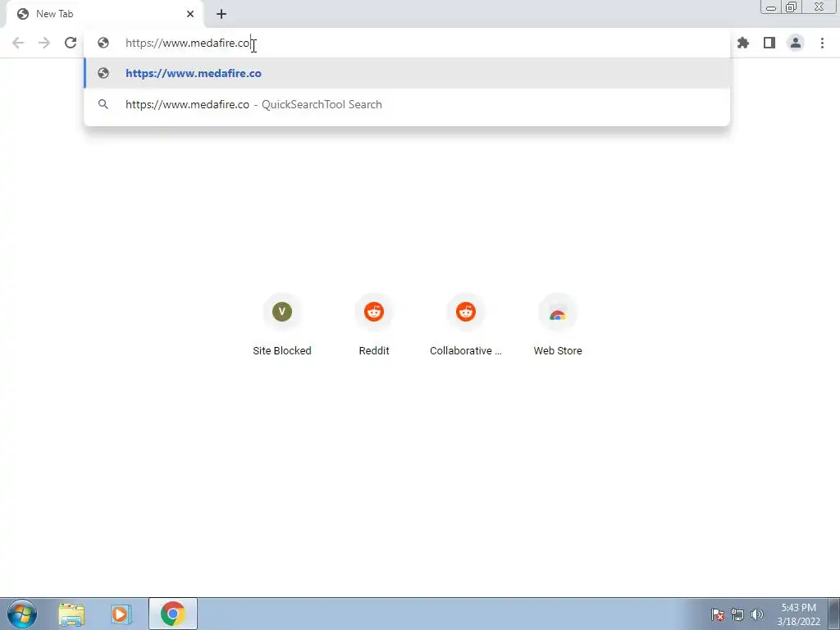The width and height of the screenshot is (840, 630).
Task: Click the Show desktop strip
Action: (x=834, y=614)
